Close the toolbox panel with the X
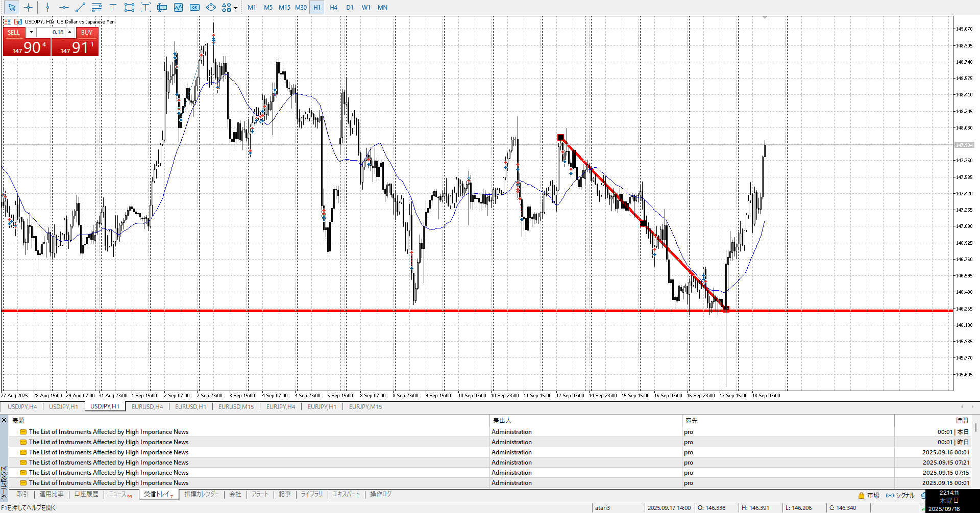980x513 pixels. click(x=4, y=420)
